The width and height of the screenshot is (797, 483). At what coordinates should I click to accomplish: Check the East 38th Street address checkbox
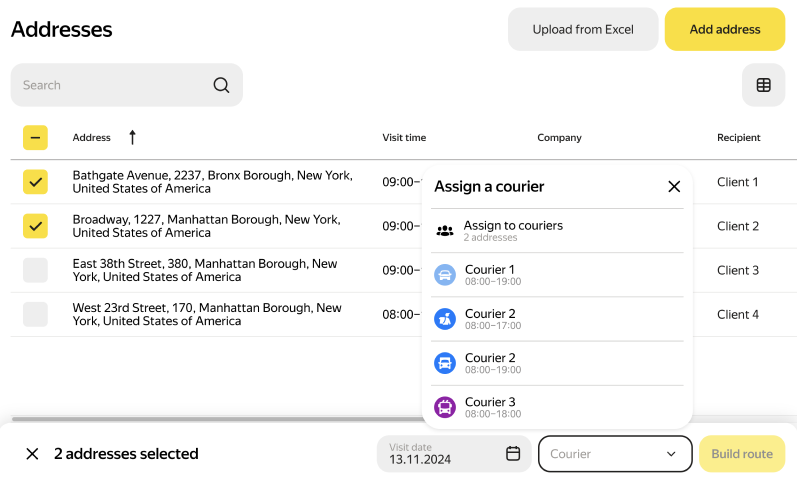[x=36, y=270]
